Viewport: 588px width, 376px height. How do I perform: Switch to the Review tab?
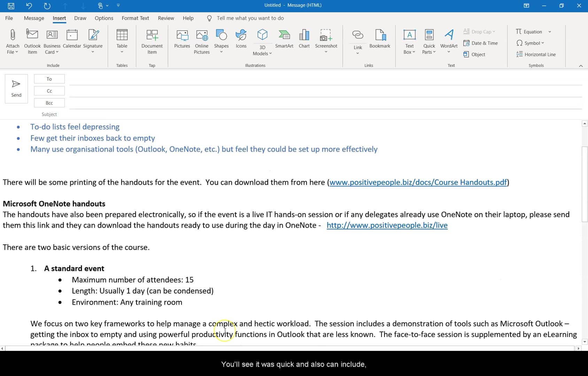(166, 18)
